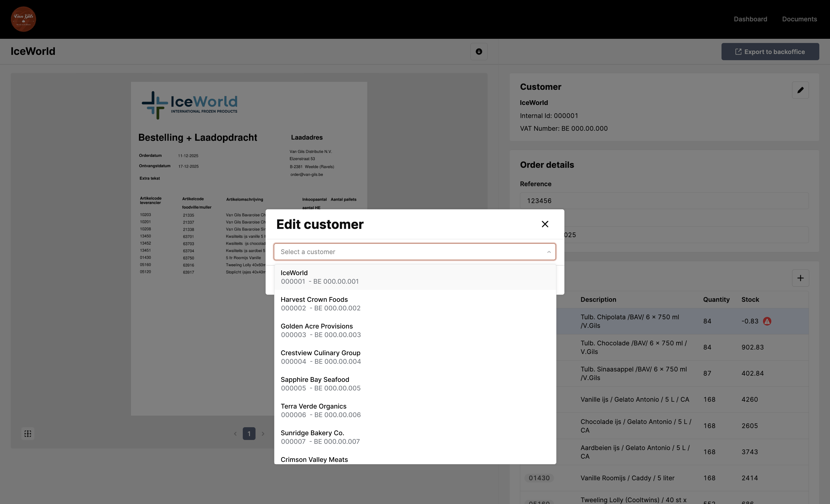Click the grid thumbnails view icon
The width and height of the screenshot is (830, 504).
click(28, 433)
